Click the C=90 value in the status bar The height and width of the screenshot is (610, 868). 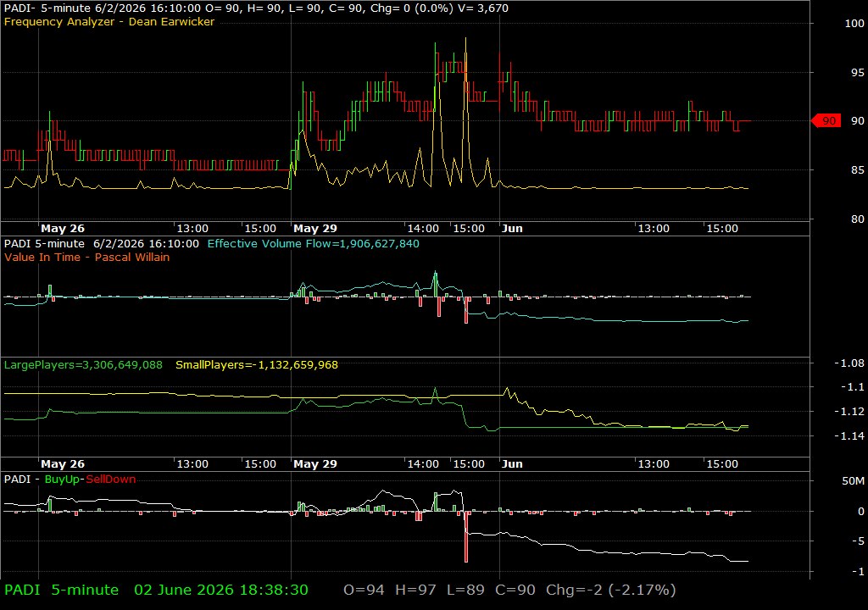[x=515, y=590]
